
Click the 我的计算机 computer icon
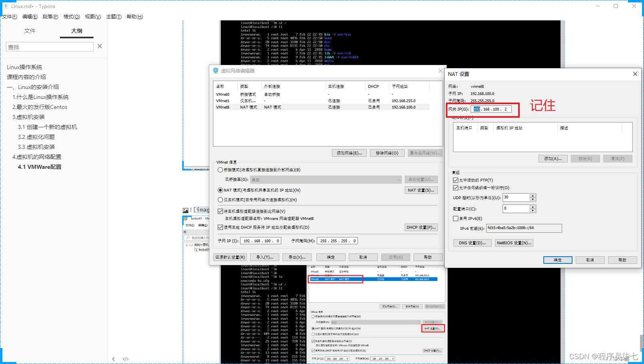tap(191, 245)
